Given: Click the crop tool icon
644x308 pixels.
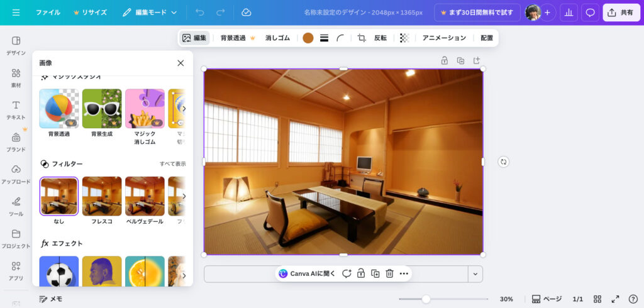Looking at the screenshot, I should [x=362, y=38].
